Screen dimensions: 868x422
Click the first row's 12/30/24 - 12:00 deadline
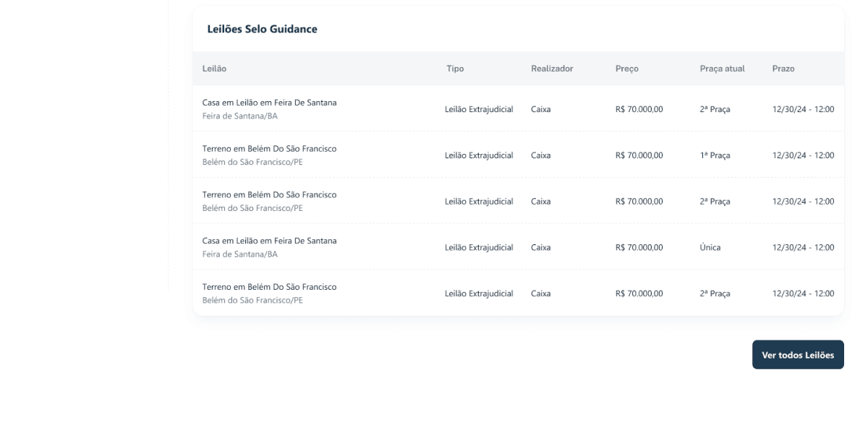(803, 109)
